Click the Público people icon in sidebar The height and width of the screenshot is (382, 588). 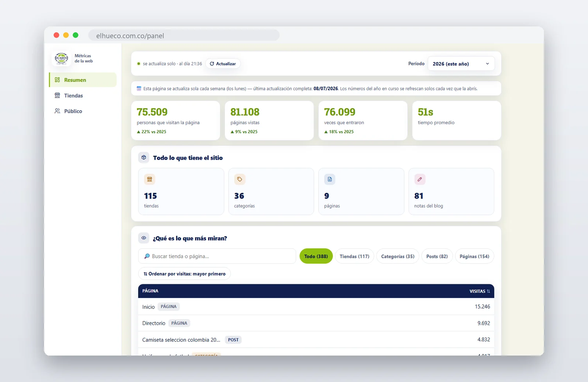point(57,111)
